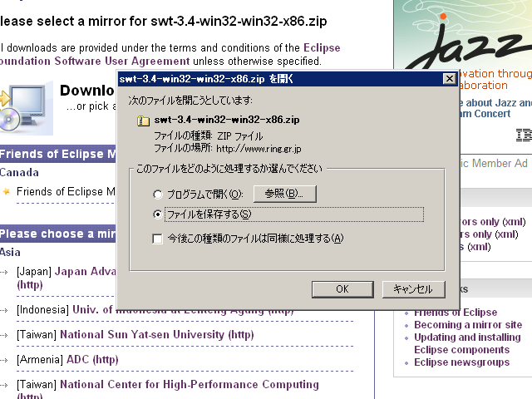Click the about Jazz and Team Concert link

pos(494,108)
